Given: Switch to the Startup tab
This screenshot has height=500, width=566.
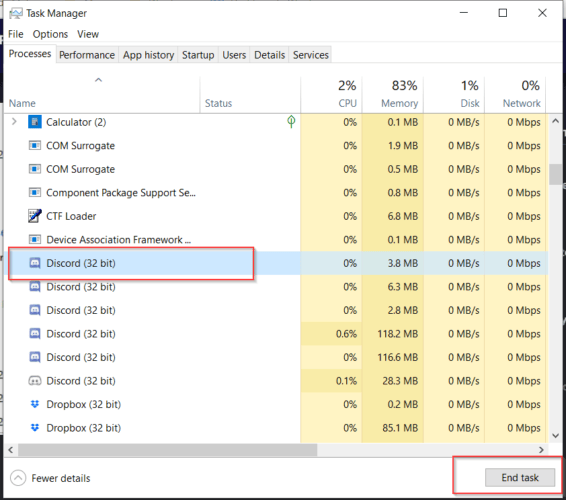Looking at the screenshot, I should pos(198,55).
